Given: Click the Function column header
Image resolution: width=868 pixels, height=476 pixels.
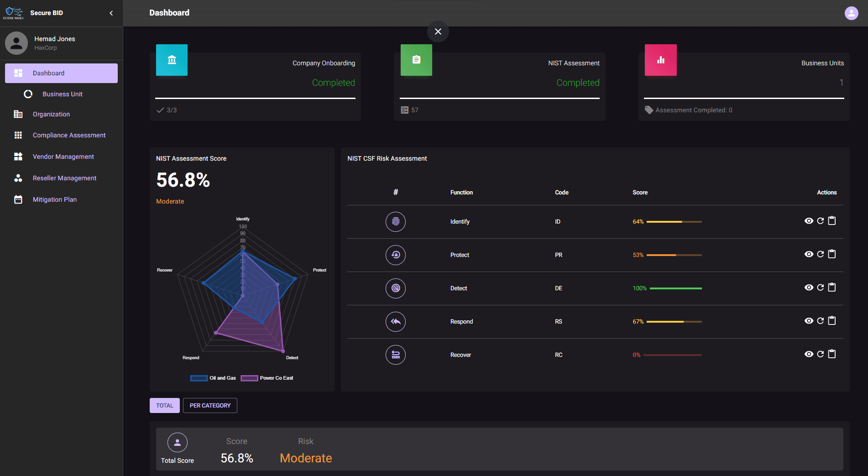Looking at the screenshot, I should [x=461, y=193].
